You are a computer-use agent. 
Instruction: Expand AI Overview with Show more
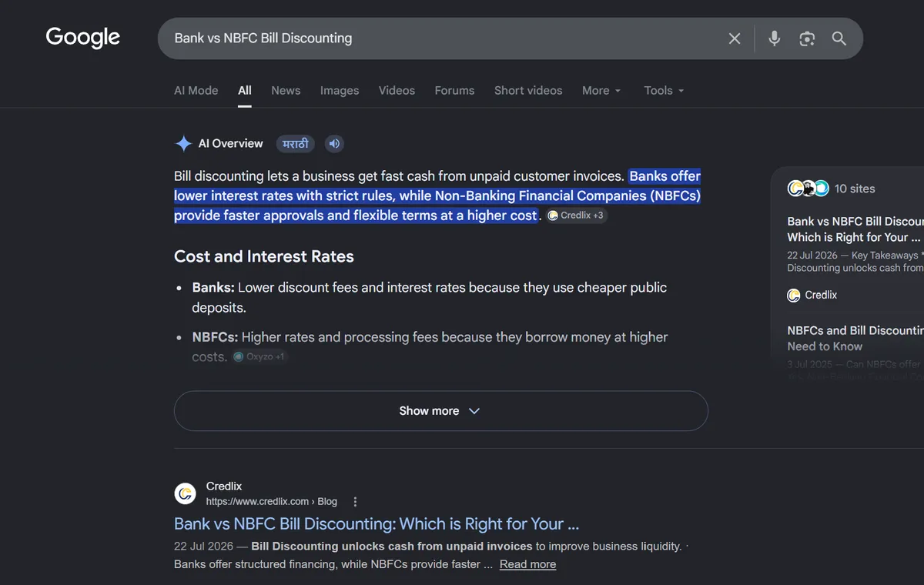point(440,411)
